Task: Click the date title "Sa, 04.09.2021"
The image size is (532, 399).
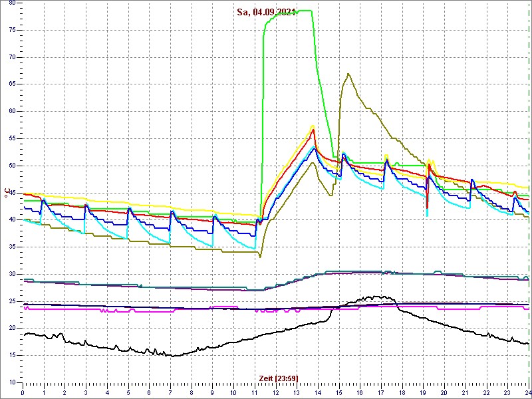Action: 267,12
